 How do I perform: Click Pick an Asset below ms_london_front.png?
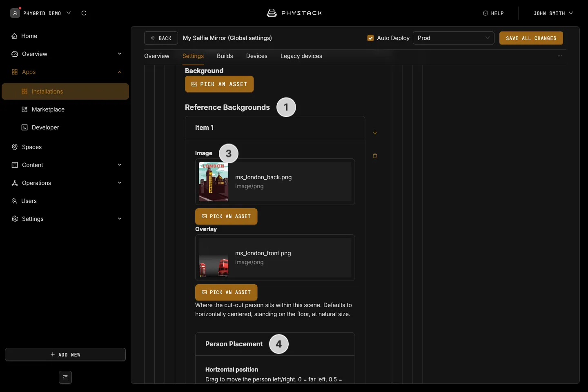[x=226, y=292]
